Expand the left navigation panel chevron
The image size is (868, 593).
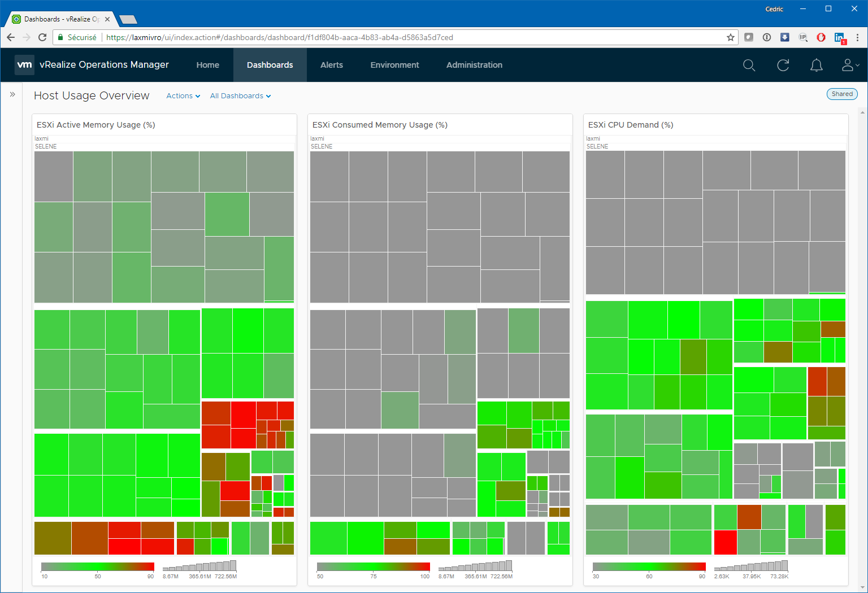point(12,94)
